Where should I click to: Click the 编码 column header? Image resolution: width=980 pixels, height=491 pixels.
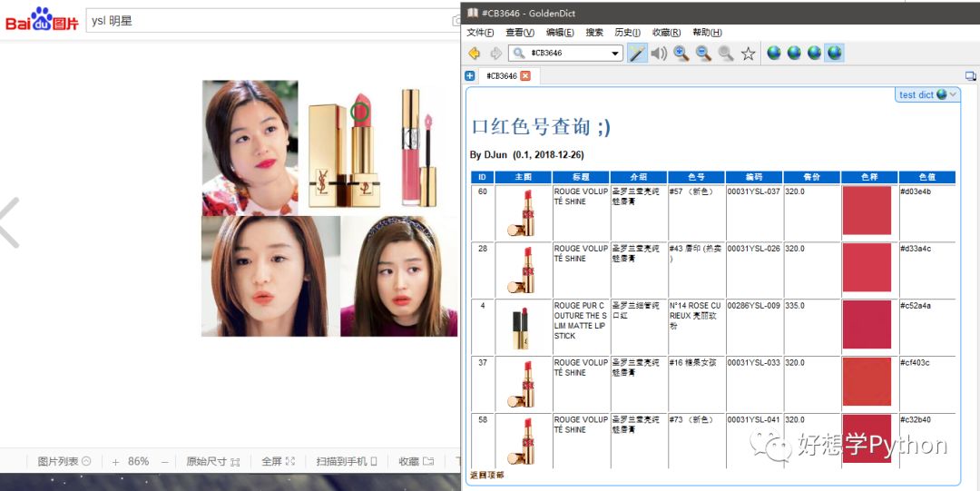(x=754, y=177)
